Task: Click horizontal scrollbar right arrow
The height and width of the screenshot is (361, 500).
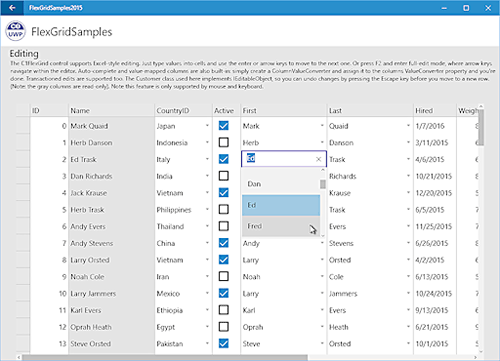Action: tap(475, 357)
